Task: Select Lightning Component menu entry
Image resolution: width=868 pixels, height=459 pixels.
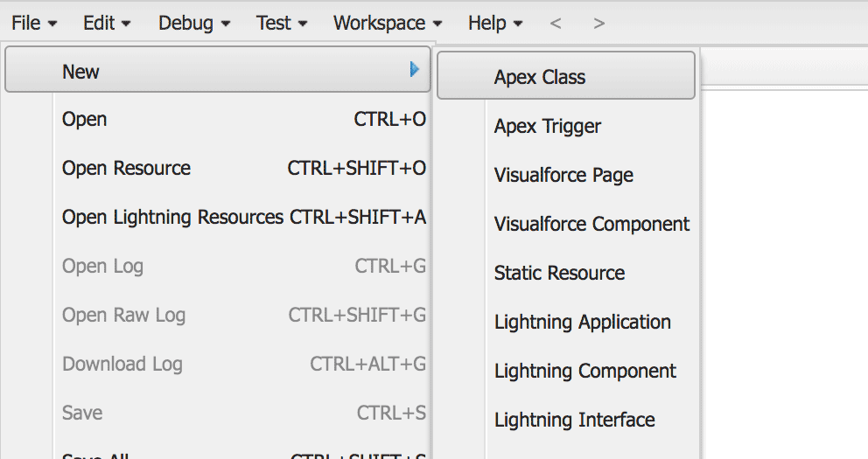Action: (584, 371)
